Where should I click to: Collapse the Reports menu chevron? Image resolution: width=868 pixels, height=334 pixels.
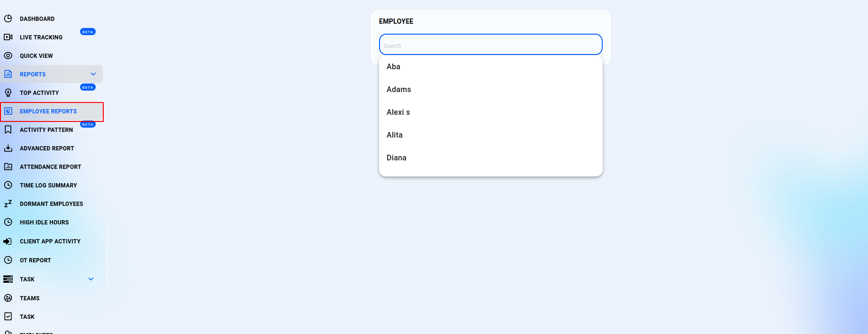click(x=93, y=74)
